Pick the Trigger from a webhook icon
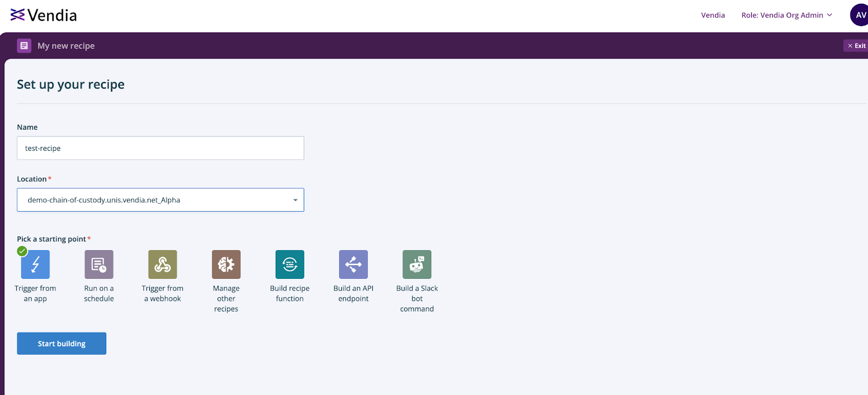Viewport: 868px width, 395px height. tap(162, 264)
